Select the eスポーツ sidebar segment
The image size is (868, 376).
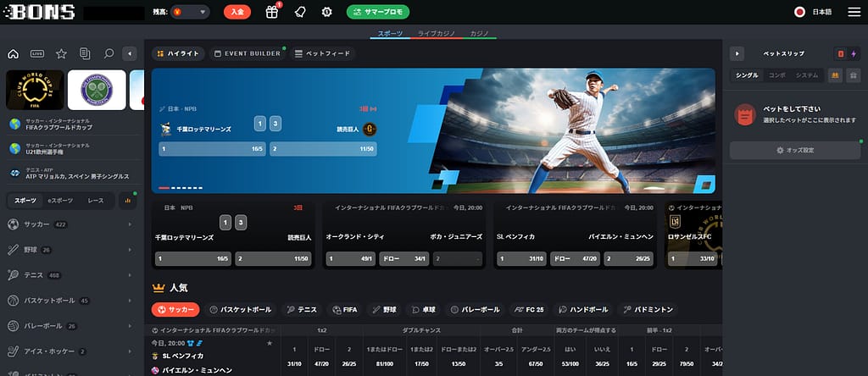60,201
